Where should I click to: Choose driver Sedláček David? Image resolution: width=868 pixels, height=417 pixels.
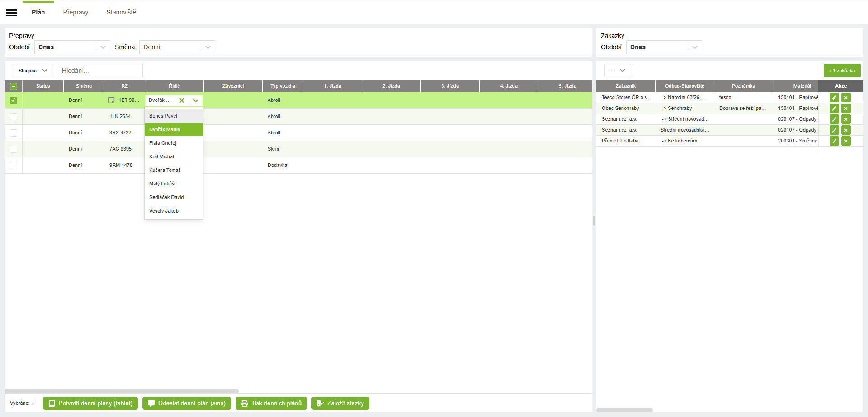pyautogui.click(x=174, y=198)
